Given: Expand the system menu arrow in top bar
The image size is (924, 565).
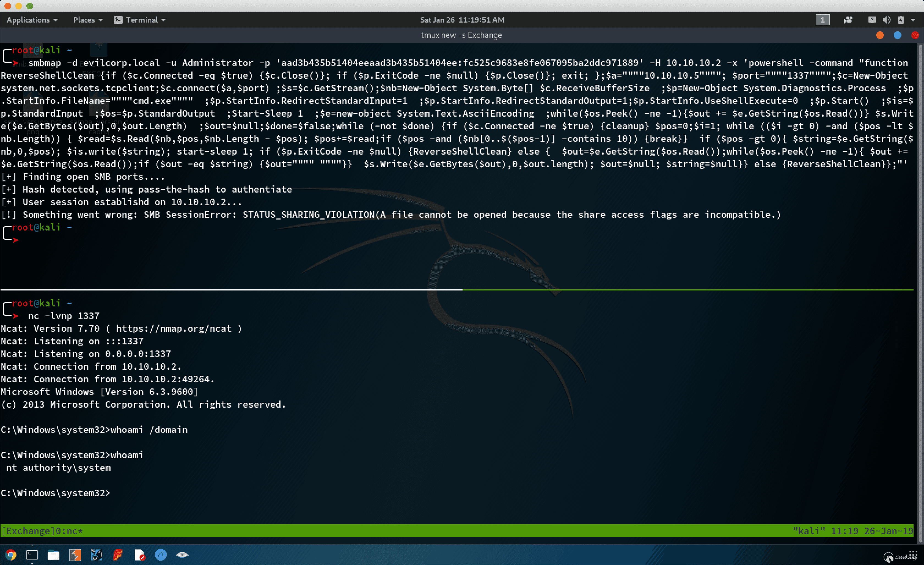Looking at the screenshot, I should [913, 20].
